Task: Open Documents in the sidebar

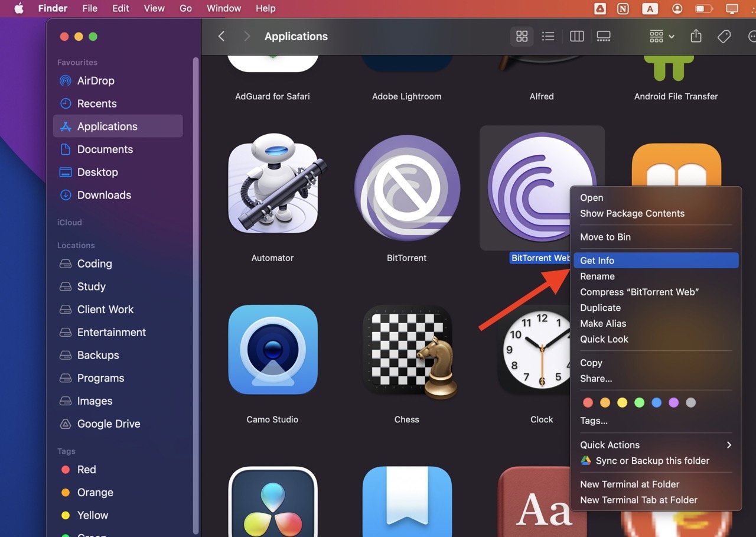Action: pos(118,149)
